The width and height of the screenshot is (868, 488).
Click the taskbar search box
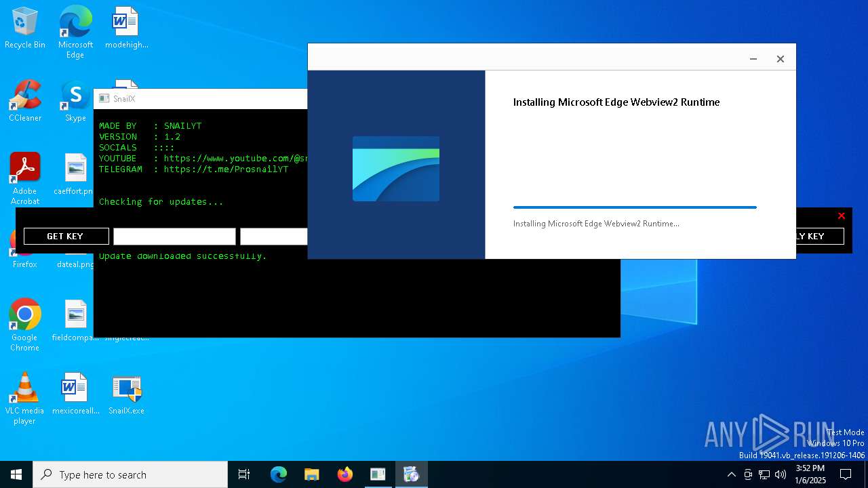(130, 474)
